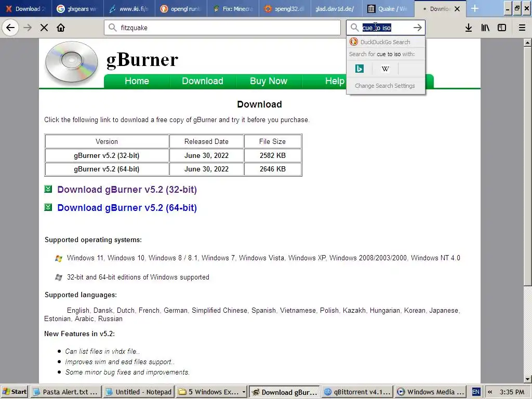The width and height of the screenshot is (532, 399).
Task: Open Pasta Alert.txt taskbar item
Action: pos(65,392)
